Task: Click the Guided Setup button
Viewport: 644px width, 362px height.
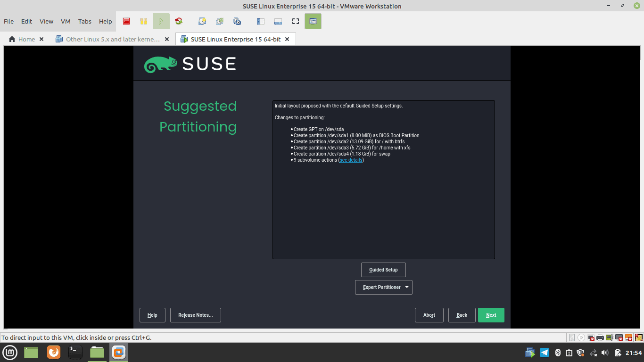Action: click(383, 270)
